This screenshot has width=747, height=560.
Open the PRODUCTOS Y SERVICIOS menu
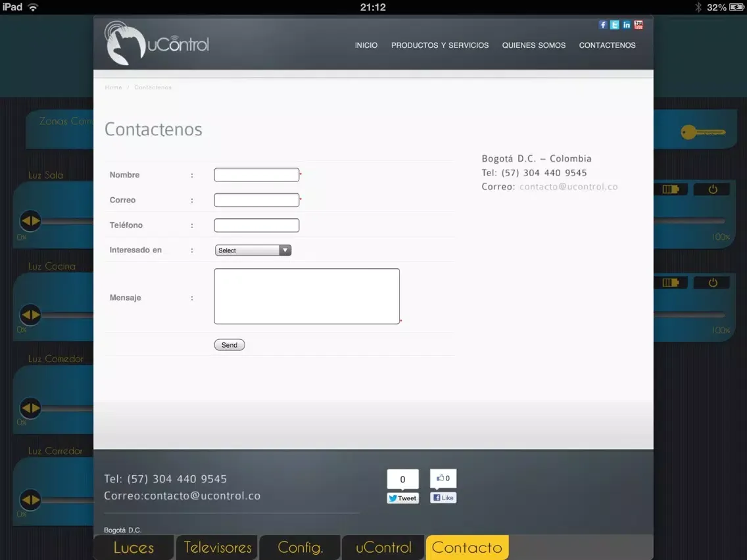pyautogui.click(x=440, y=45)
